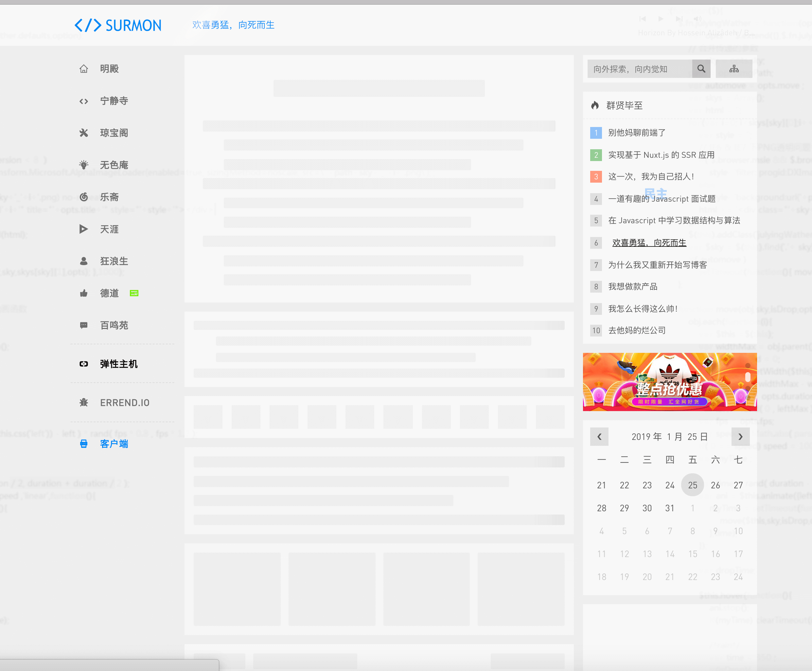Open article 欢喜勇猛，向死而生 in hot list
The width and height of the screenshot is (812, 671).
[x=649, y=243]
